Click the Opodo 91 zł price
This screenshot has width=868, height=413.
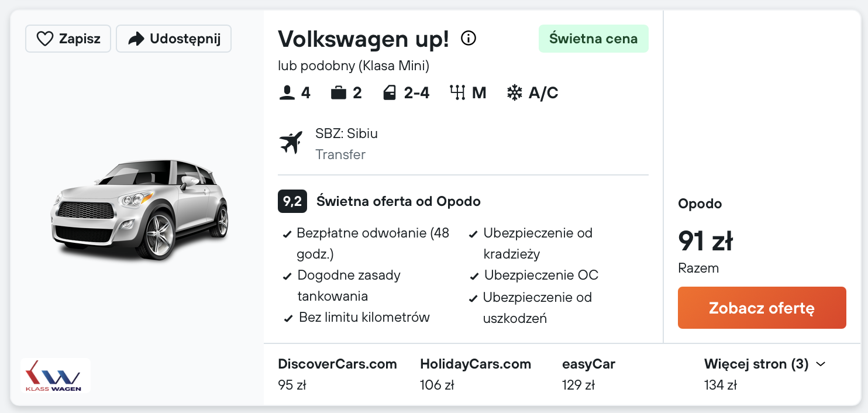705,241
